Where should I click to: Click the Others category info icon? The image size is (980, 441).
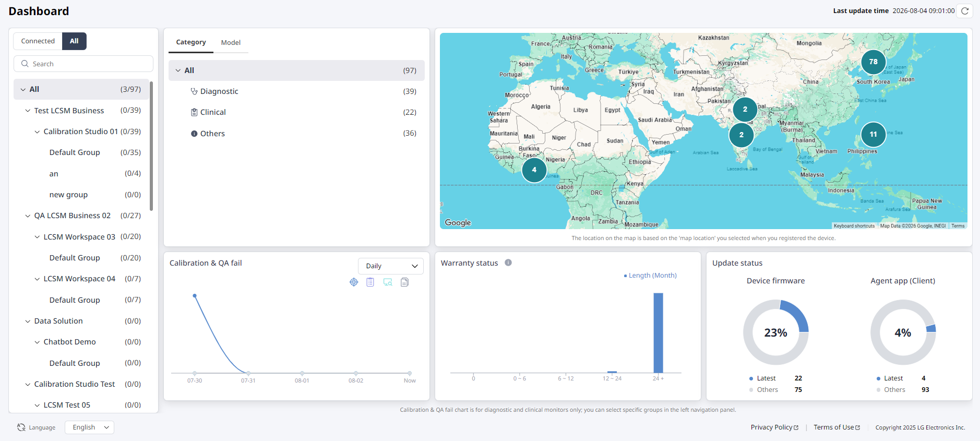click(x=194, y=134)
